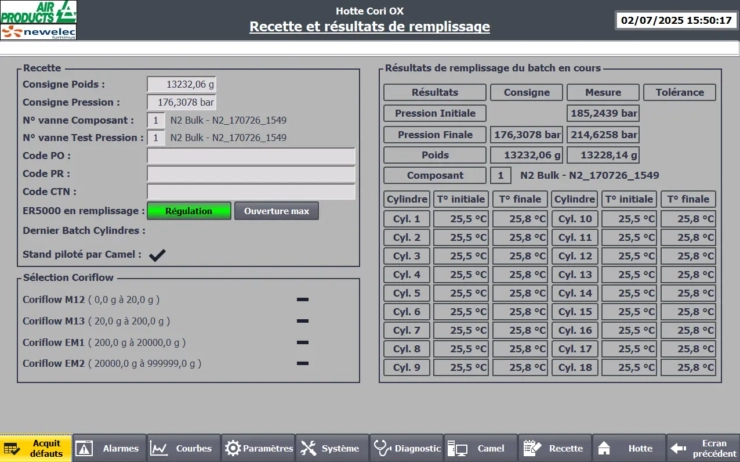The width and height of the screenshot is (740, 462).
Task: Return using Ecran précédent
Action: (703, 448)
